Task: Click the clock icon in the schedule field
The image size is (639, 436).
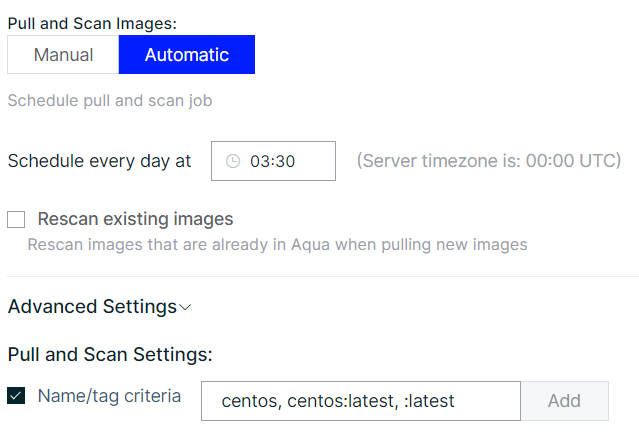Action: 233,161
